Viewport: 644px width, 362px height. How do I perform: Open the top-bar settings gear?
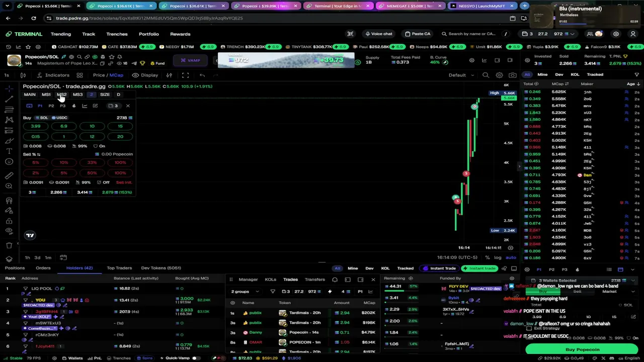coord(616,34)
